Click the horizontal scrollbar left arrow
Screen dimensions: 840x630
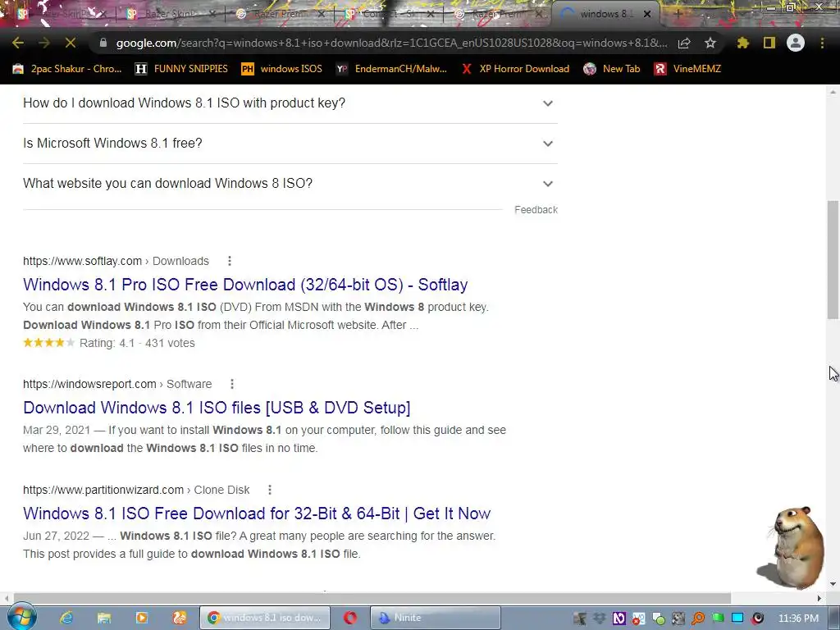6,598
